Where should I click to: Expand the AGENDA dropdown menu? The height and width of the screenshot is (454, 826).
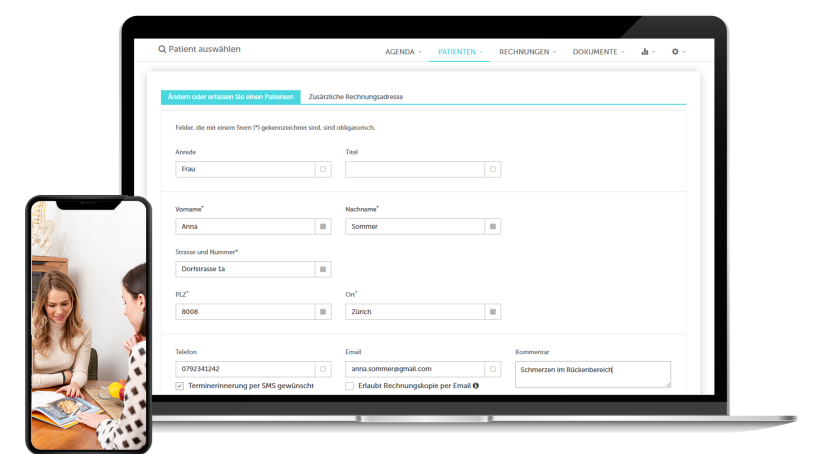tap(403, 51)
